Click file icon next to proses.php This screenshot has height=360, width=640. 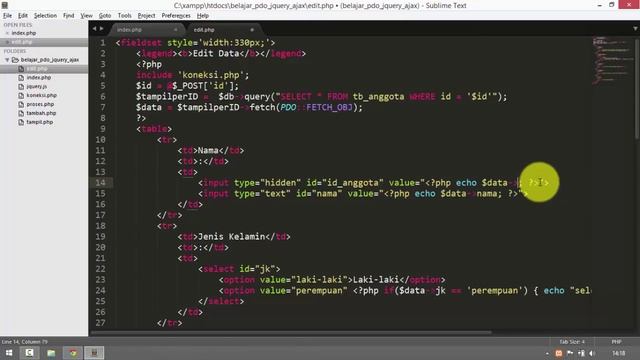point(21,104)
